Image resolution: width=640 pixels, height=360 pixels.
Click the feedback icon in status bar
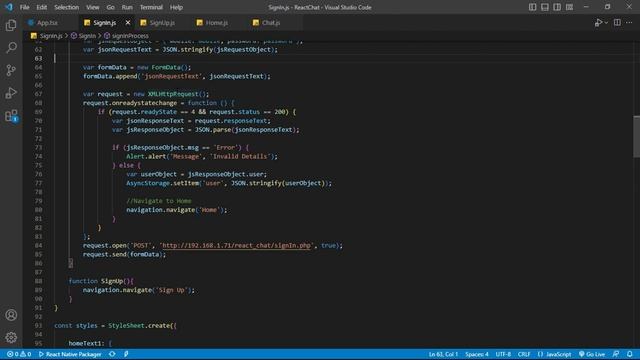(x=616, y=354)
